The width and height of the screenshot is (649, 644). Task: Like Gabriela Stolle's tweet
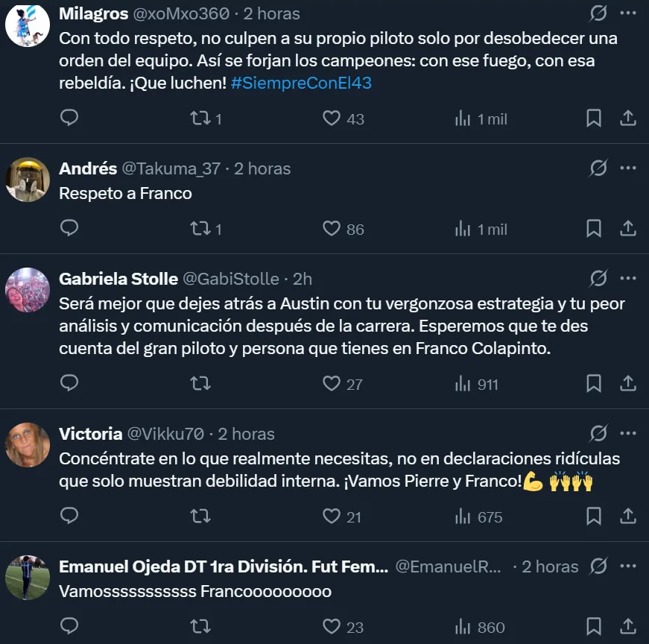click(332, 383)
